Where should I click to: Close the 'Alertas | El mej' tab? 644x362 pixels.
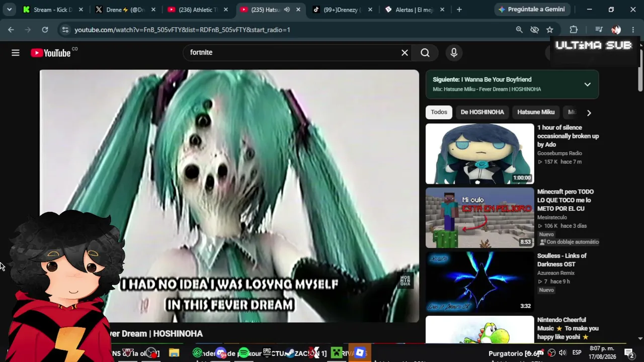[x=443, y=10]
